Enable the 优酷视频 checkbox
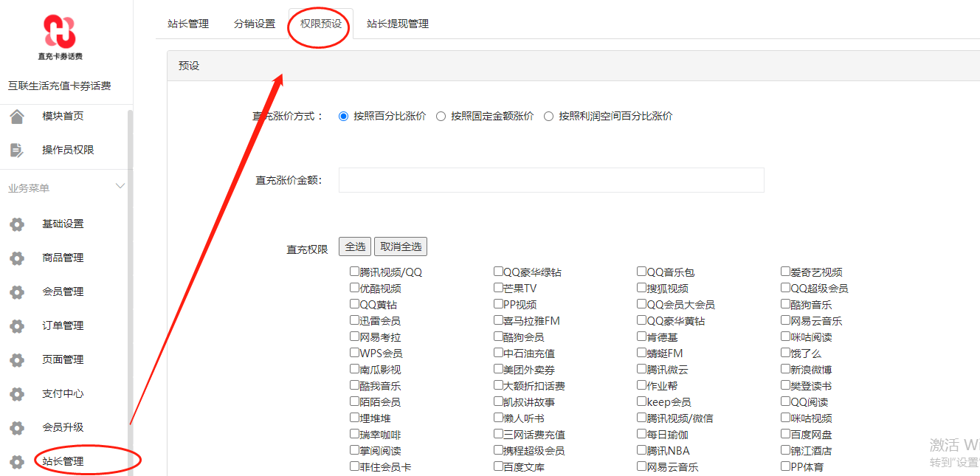This screenshot has width=980, height=476. tap(355, 288)
